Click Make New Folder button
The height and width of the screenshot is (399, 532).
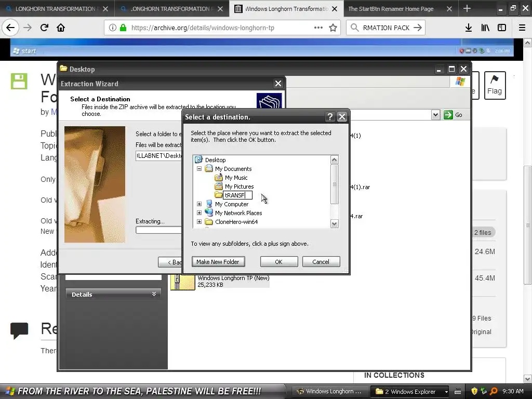(218, 262)
